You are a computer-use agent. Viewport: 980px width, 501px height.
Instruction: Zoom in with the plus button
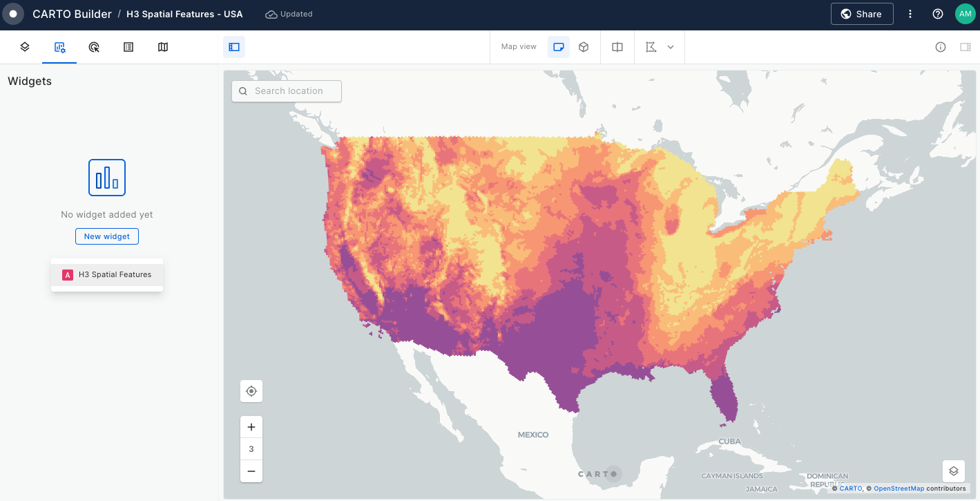(x=251, y=426)
